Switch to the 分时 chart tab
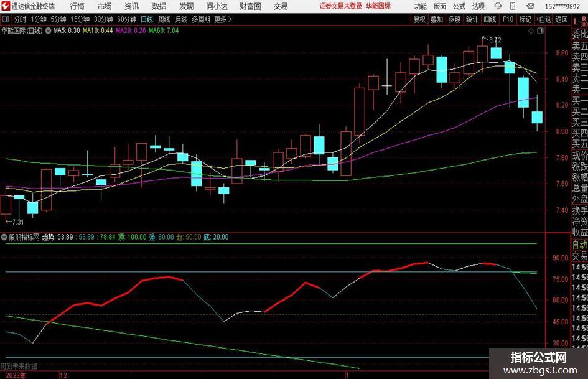 tap(21, 19)
